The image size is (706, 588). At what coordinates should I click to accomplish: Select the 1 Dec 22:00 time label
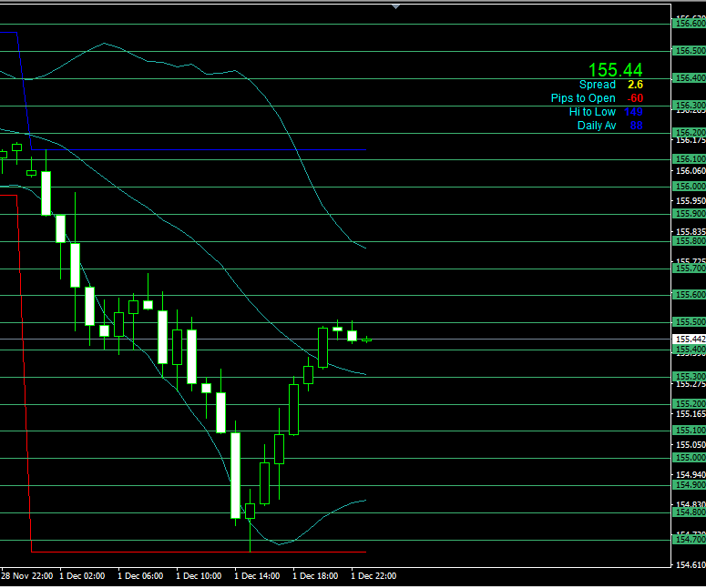point(373,576)
